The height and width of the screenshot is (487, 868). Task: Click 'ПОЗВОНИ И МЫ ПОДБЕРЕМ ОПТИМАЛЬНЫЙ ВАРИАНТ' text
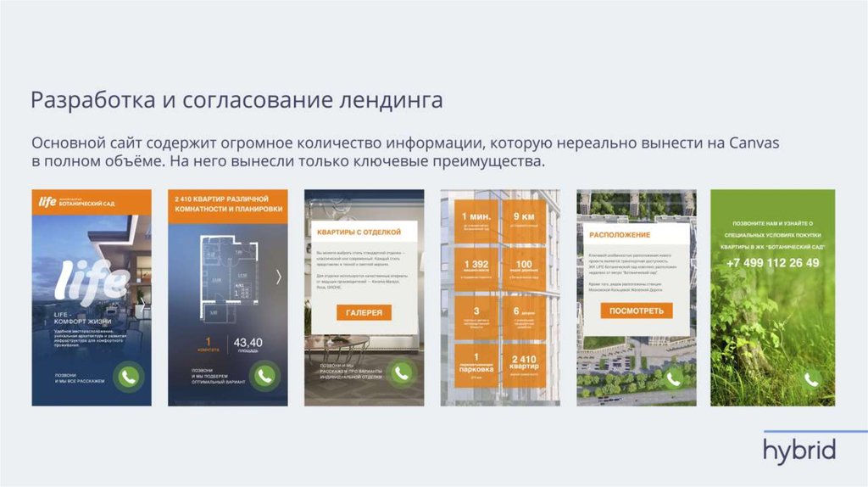(218, 376)
